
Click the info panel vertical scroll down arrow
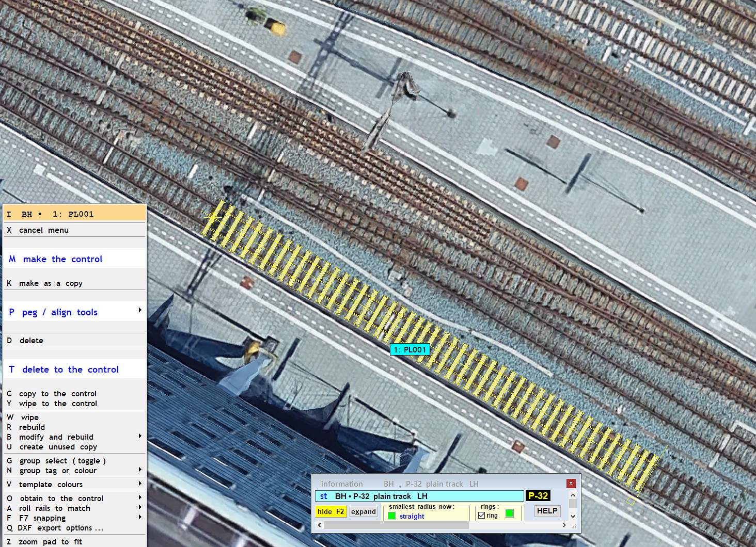(x=573, y=516)
